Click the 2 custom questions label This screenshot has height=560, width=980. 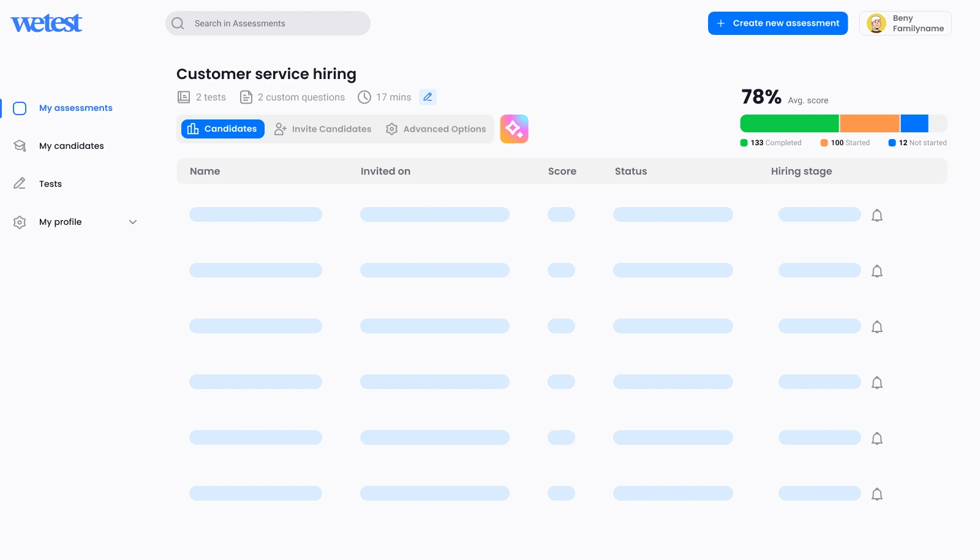click(301, 97)
